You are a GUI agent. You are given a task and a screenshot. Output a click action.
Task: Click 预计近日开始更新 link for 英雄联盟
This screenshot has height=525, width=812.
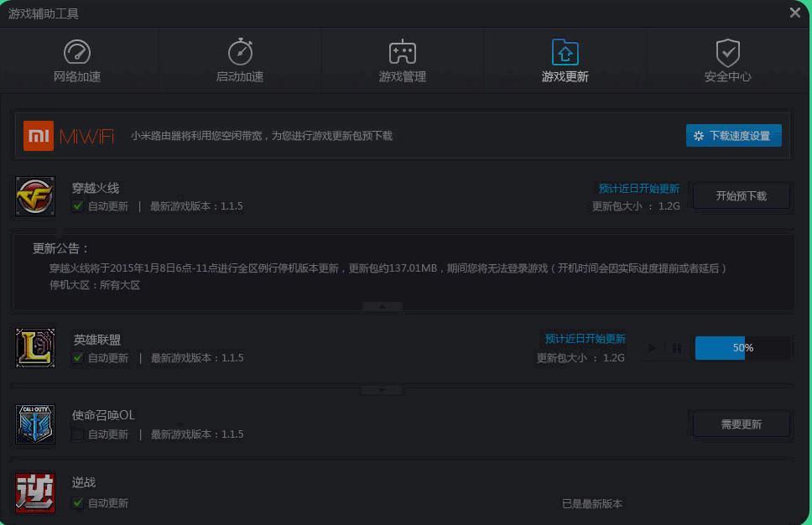586,339
